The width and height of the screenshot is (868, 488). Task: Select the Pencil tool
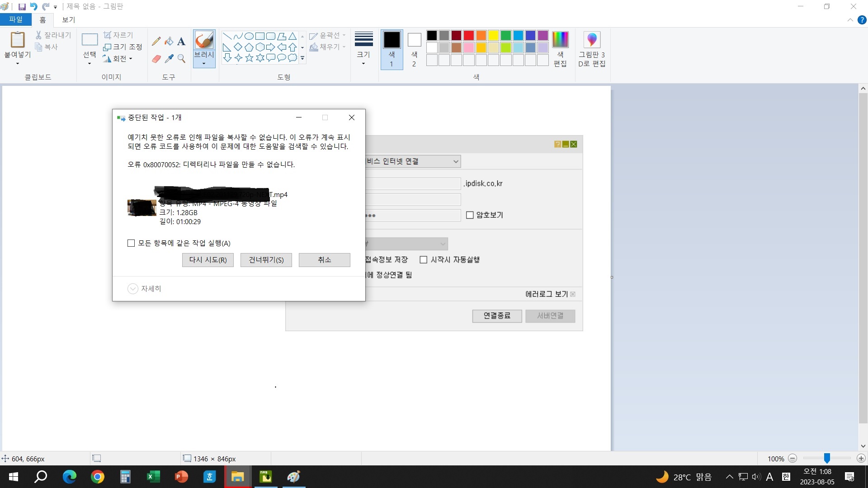pyautogui.click(x=156, y=42)
